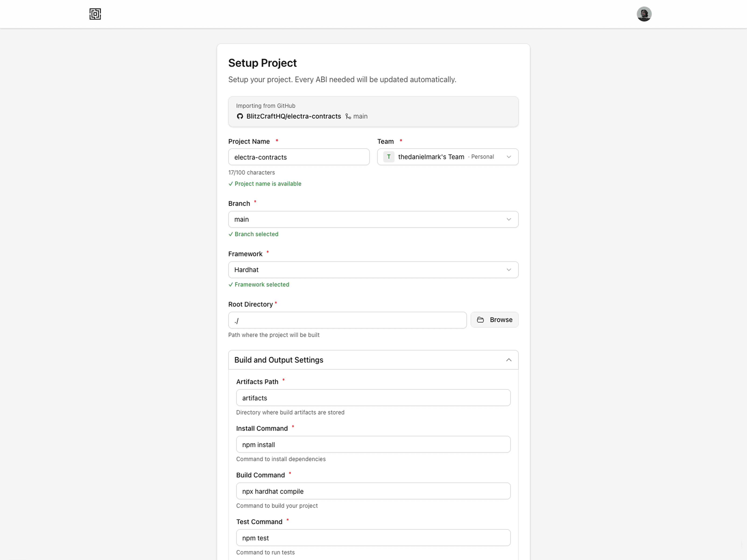Open the Team dropdown

[447, 157]
